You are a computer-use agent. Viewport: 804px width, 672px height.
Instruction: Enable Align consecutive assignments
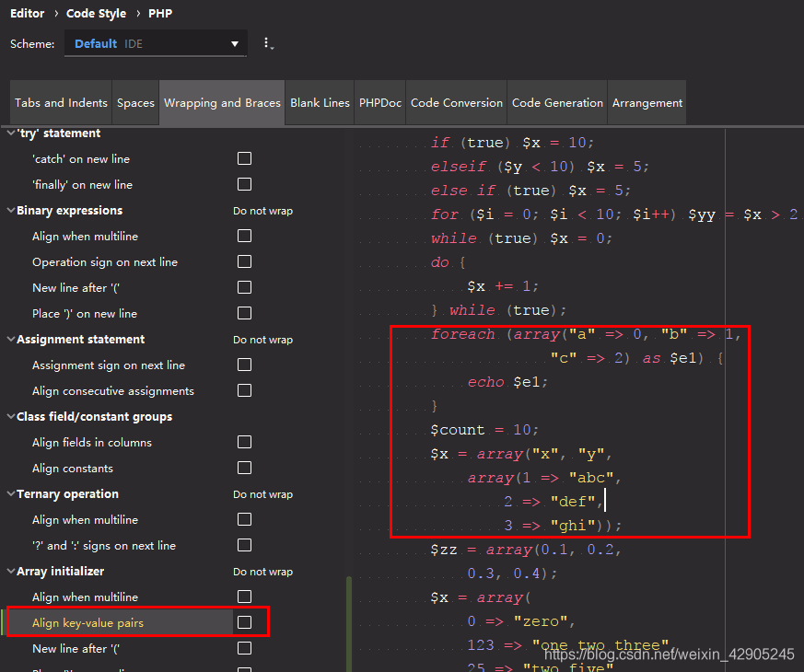point(244,390)
